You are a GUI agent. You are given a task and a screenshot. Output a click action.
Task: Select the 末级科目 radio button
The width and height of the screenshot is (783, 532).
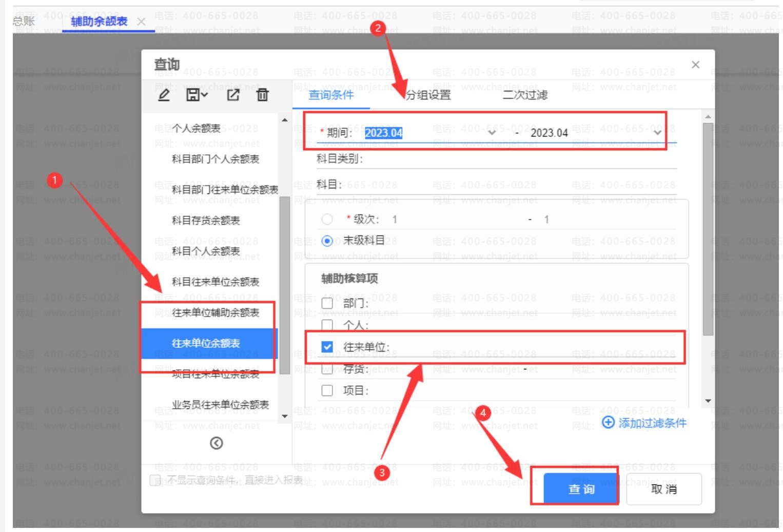[327, 241]
